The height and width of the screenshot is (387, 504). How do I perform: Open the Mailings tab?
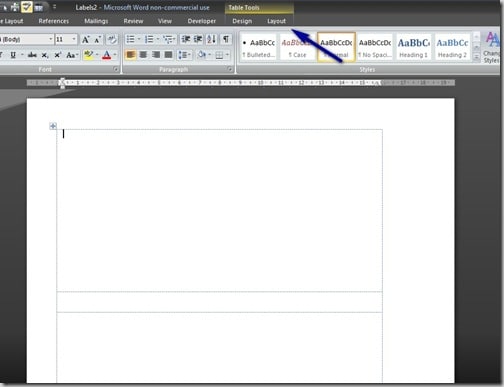coord(96,21)
